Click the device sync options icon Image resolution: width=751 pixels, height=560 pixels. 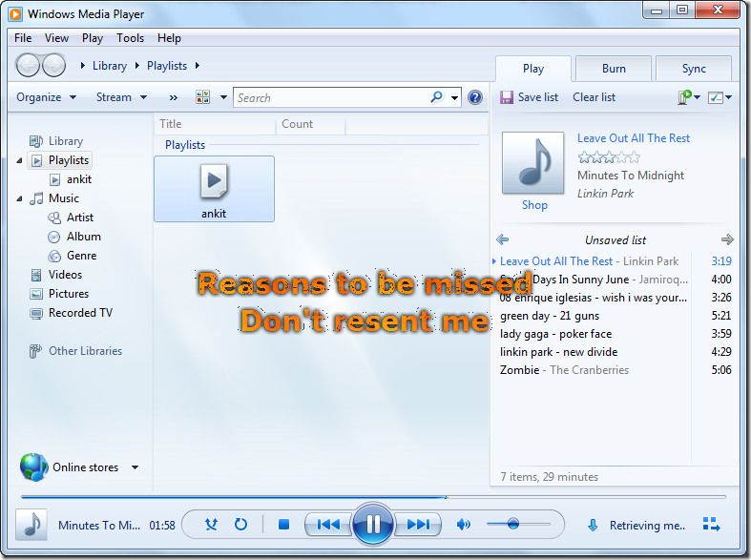pos(685,97)
